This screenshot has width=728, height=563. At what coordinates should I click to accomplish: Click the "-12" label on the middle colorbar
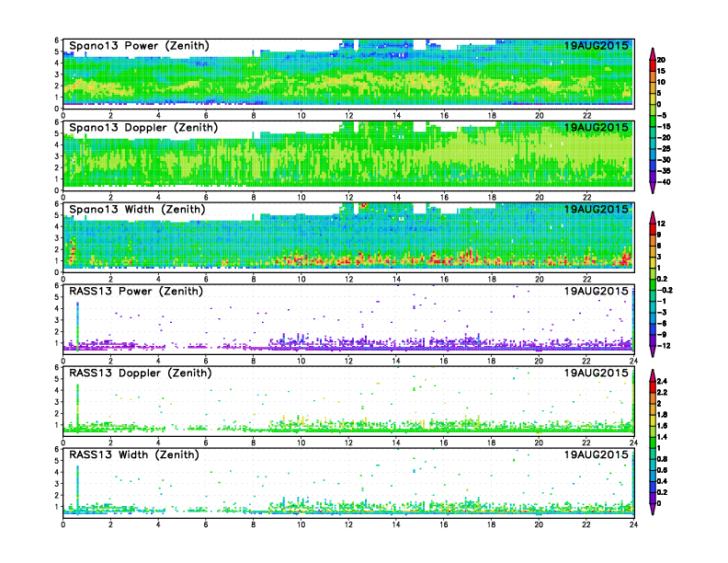[x=664, y=346]
